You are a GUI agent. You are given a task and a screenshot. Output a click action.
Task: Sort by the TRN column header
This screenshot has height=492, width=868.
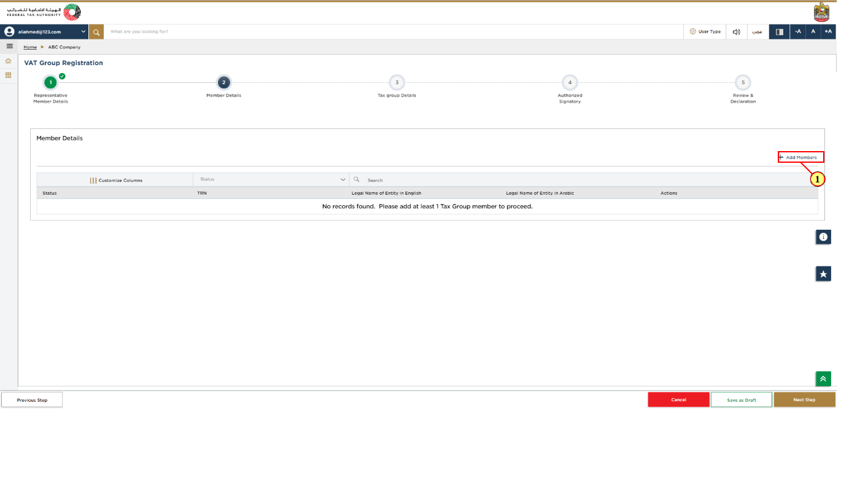[x=202, y=193]
